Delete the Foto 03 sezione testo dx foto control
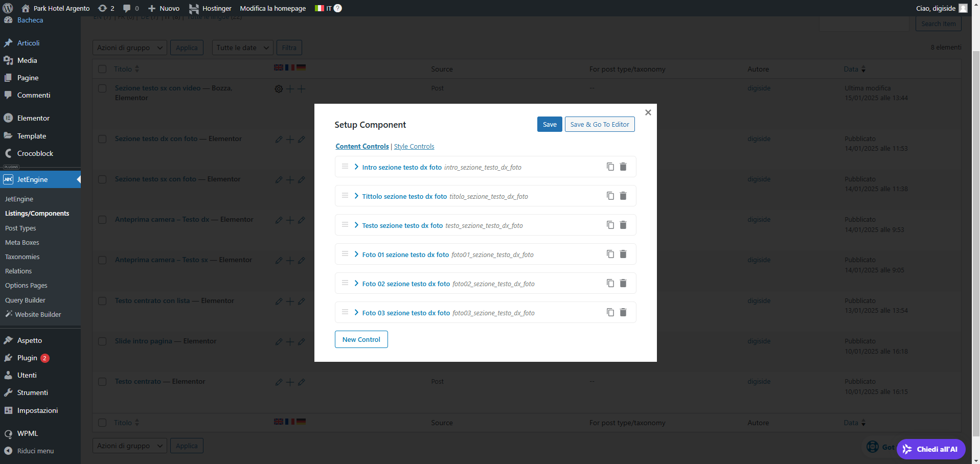 coord(623,312)
